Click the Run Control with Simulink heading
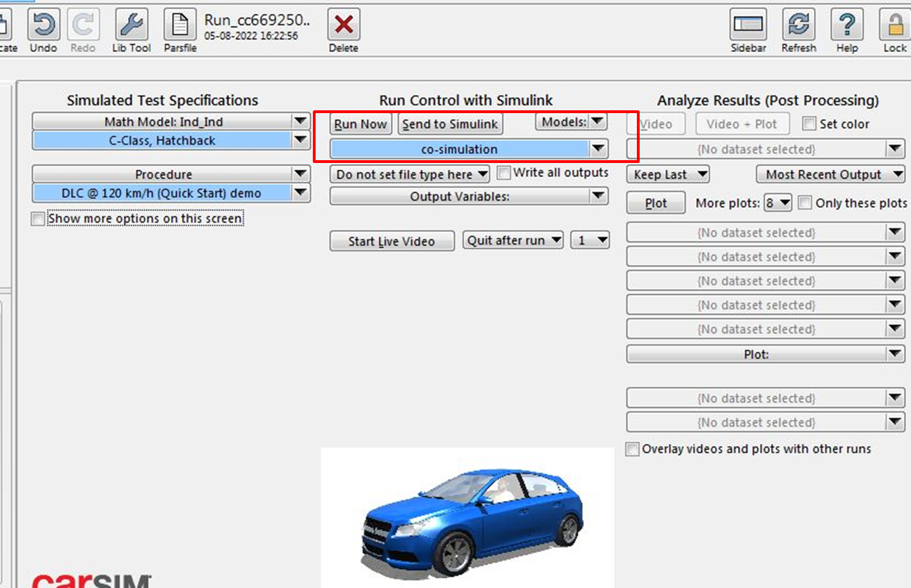 [x=466, y=100]
